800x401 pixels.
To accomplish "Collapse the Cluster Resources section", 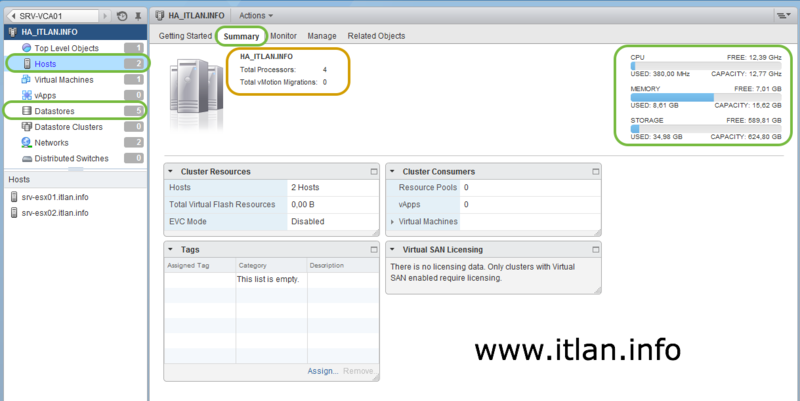I will coord(171,172).
